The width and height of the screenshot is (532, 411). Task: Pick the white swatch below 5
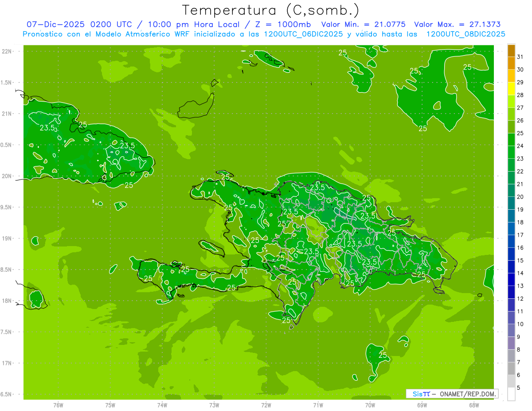click(511, 394)
